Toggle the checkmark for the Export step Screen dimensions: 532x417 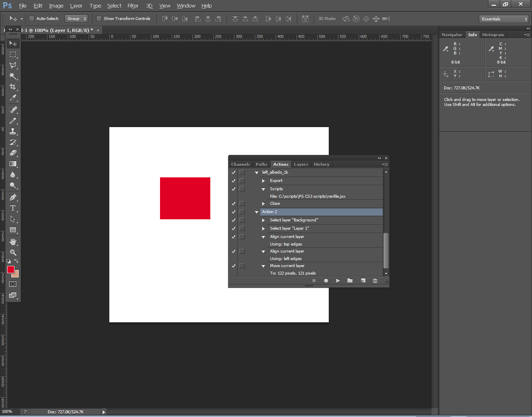click(234, 181)
